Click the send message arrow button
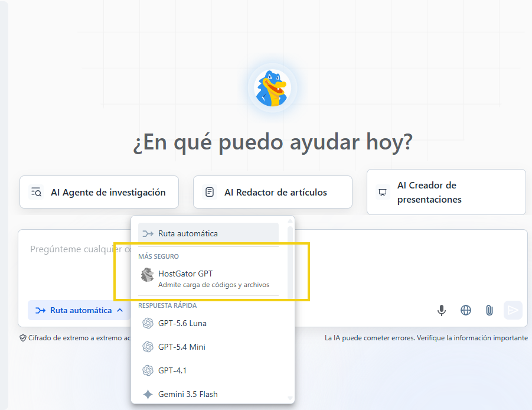The height and width of the screenshot is (410, 532). coord(513,310)
